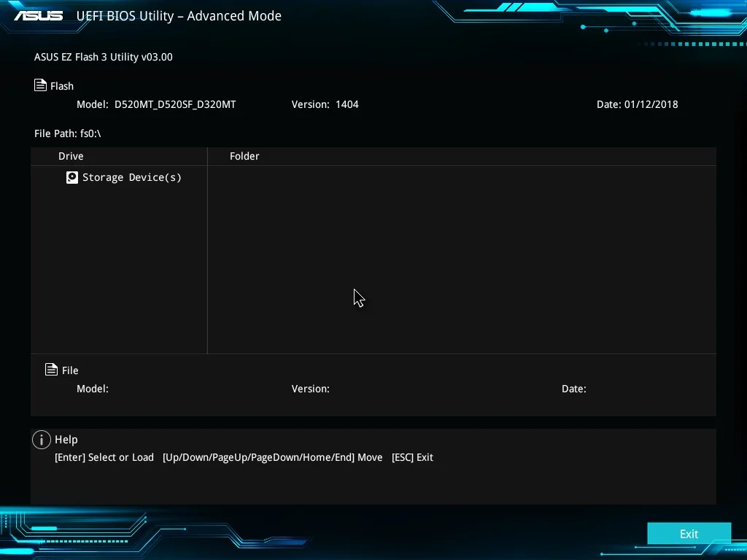Click the Help section label
747x560 pixels.
coord(66,440)
